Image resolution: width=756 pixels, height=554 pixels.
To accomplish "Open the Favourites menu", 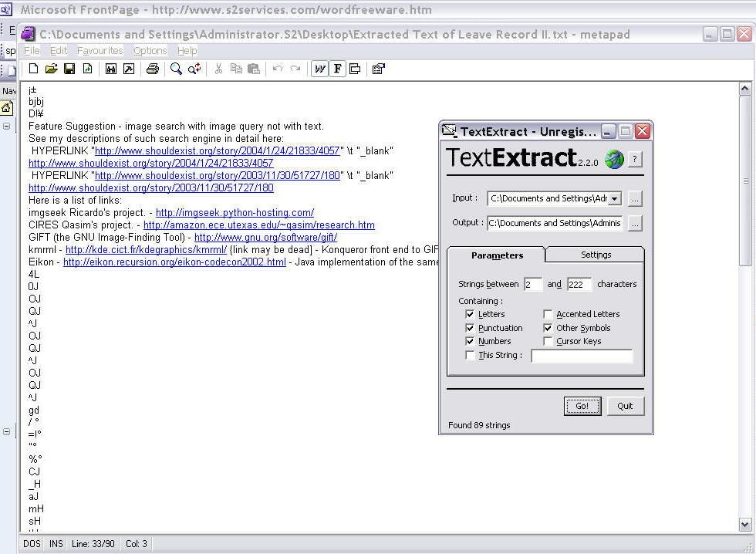I will [100, 51].
